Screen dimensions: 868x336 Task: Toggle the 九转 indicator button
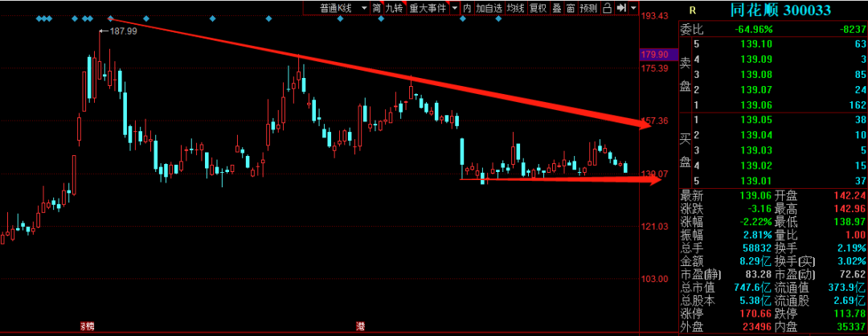click(x=394, y=8)
